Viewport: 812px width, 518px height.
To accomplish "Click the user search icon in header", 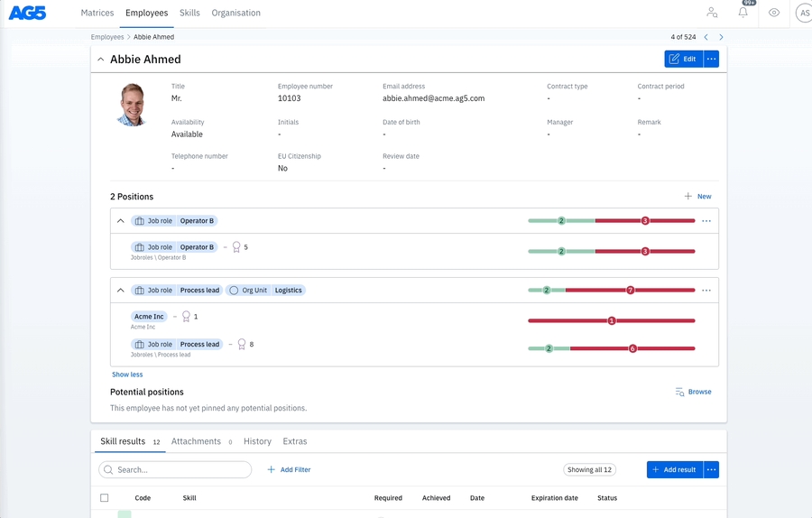I will pos(712,13).
